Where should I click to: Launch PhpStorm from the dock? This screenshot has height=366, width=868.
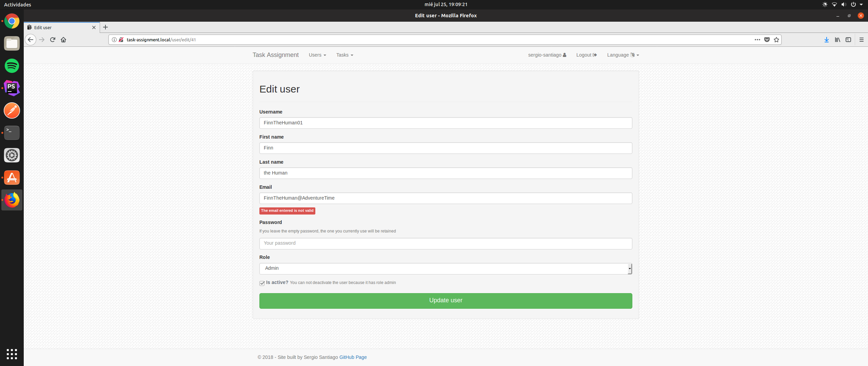tap(12, 88)
